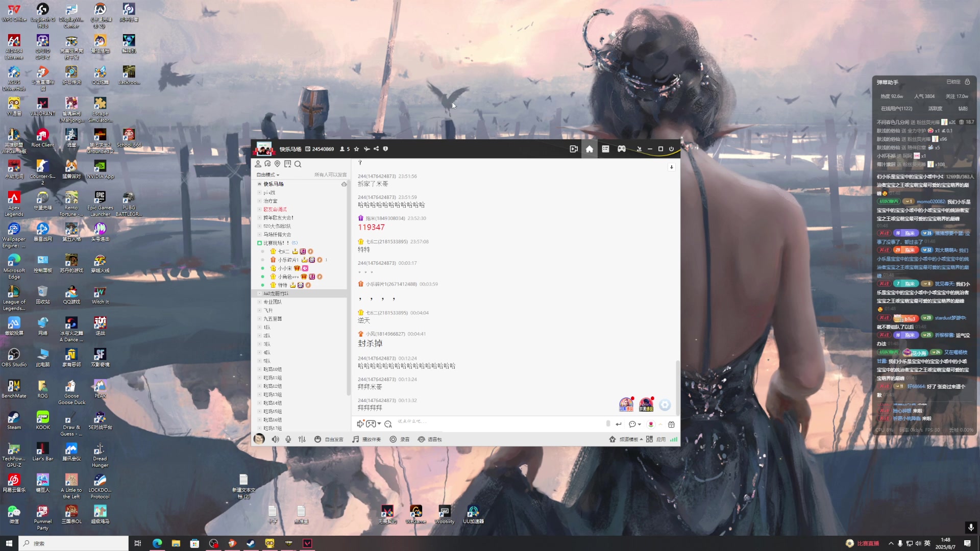This screenshot has width=980, height=551.
Task: Expand the 频道模板 channel template menu
Action: pyautogui.click(x=626, y=439)
